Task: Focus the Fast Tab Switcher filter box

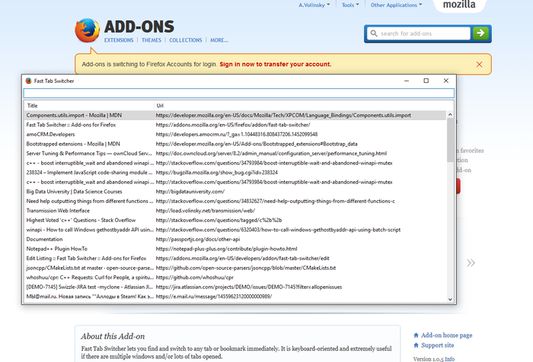Action: (239, 93)
